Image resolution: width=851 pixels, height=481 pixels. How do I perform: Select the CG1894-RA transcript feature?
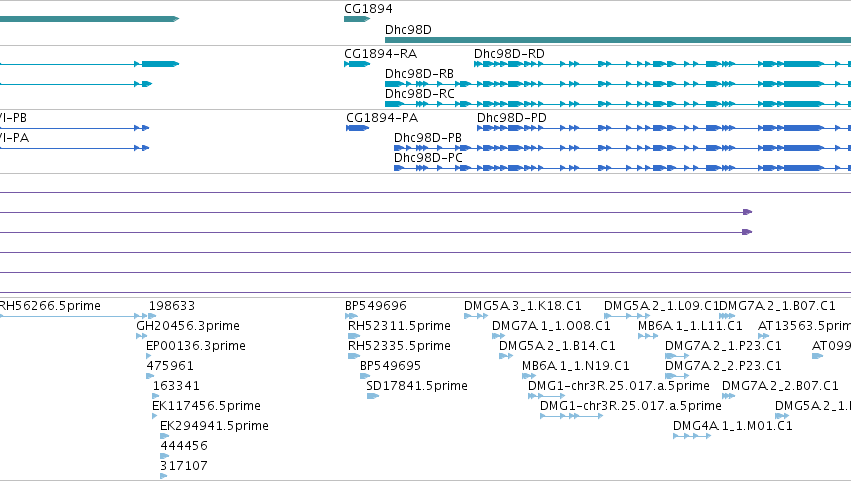coord(357,64)
